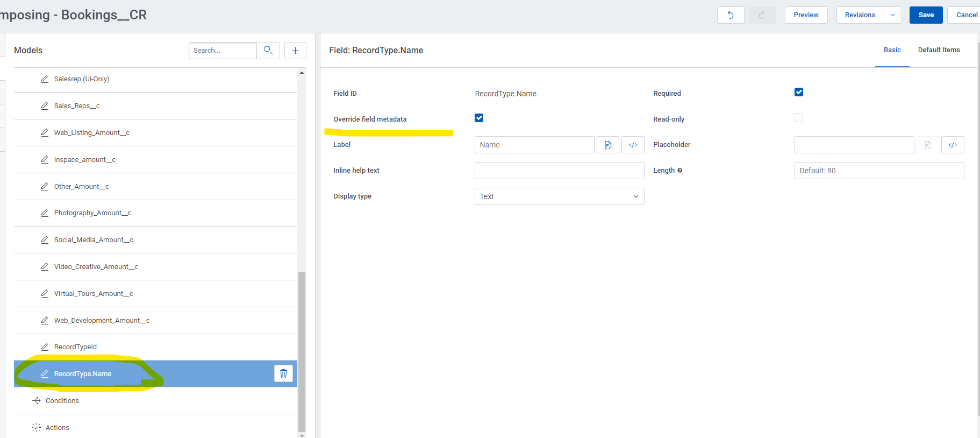
Task: Add a new model with plus icon
Action: point(295,51)
